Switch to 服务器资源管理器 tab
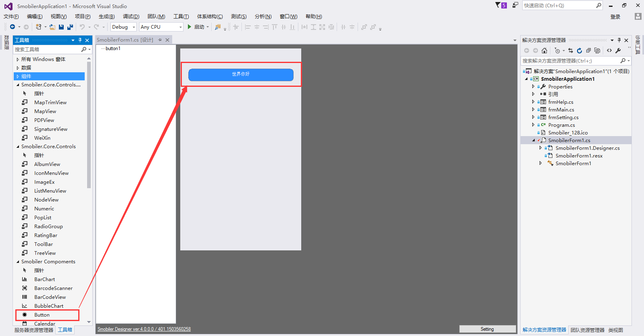The width and height of the screenshot is (644, 336). click(34, 330)
